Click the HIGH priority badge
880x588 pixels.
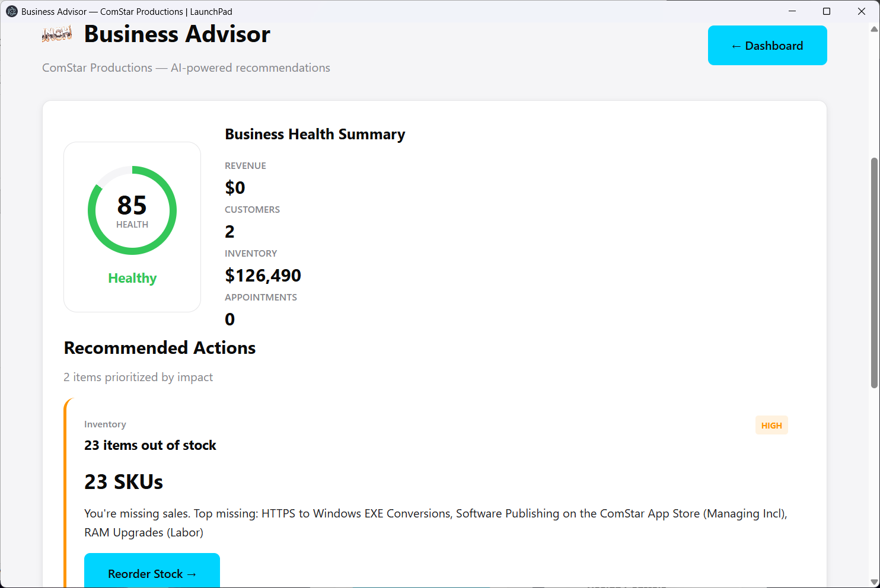[x=771, y=426]
